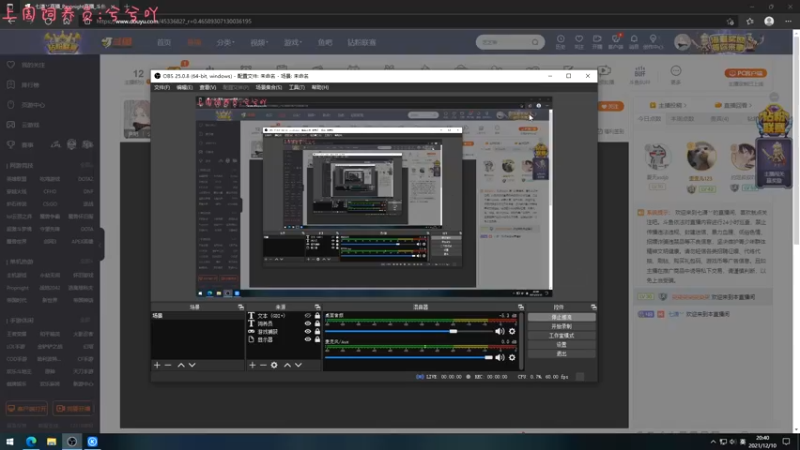
Task: Open followed list heart icon in browser header
Action: (579, 41)
